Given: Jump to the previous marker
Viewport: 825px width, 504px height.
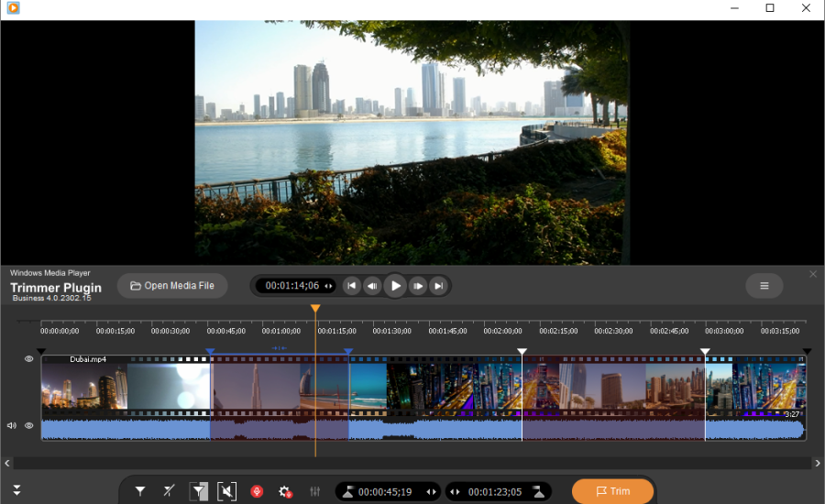Looking at the screenshot, I should coord(351,286).
